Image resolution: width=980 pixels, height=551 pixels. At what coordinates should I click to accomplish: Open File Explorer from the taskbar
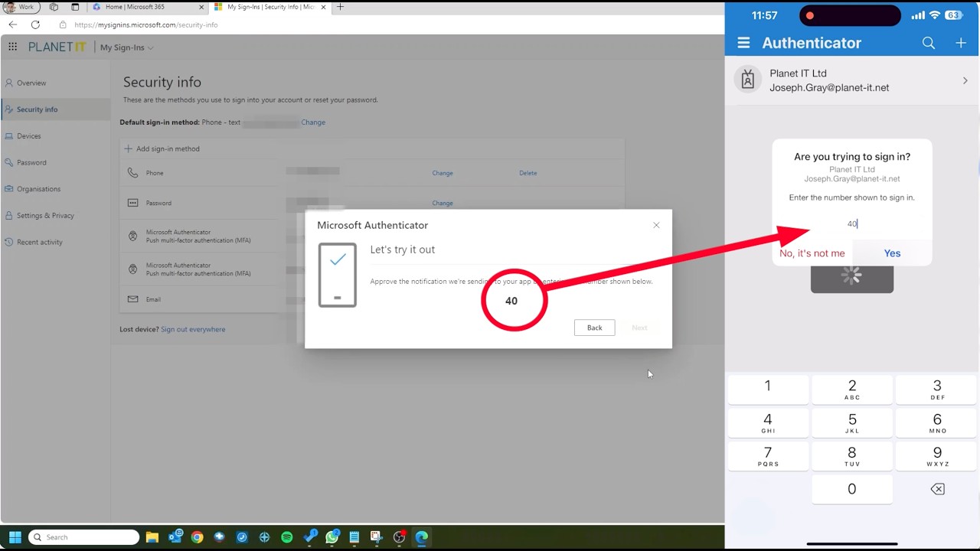152,537
